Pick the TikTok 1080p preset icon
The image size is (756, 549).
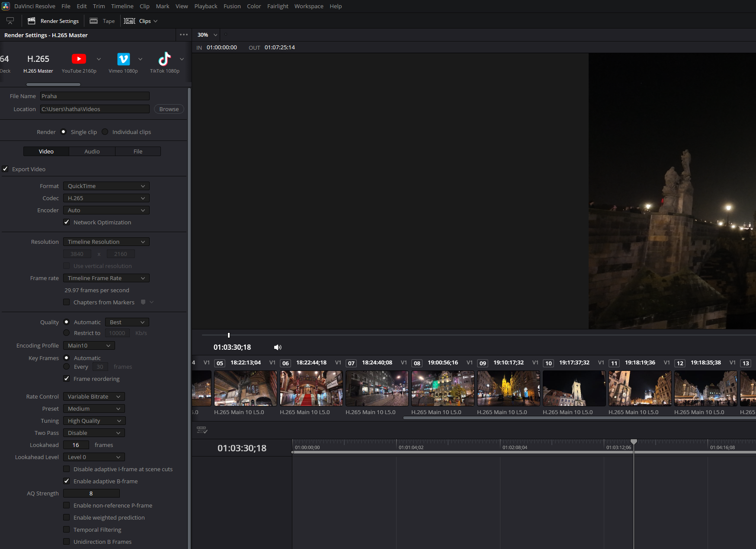pos(164,59)
